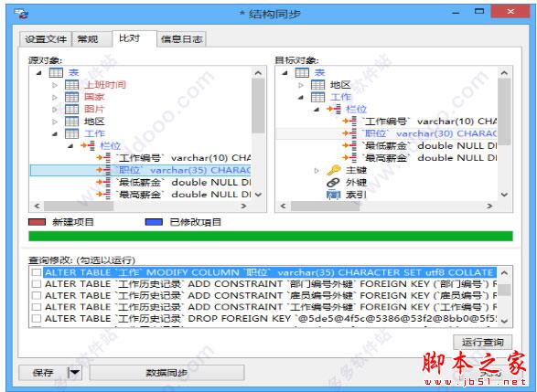Image resolution: width=537 pixels, height=392 pixels.
Task: Check the 部门编号外键 ADD CONSTRAINT query checkbox
Action: [37, 284]
